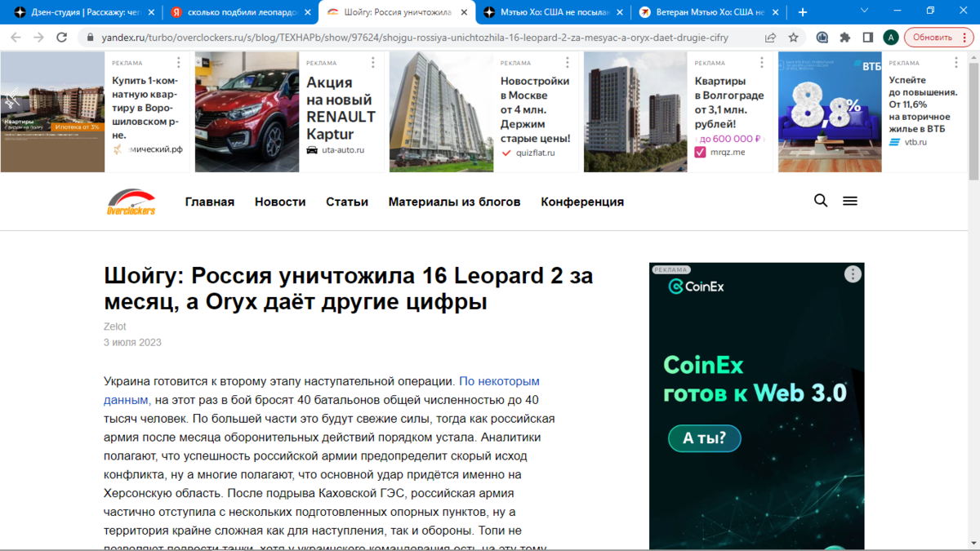
Task: Switch to Ветеран Мэтью Хо tab
Action: point(708,12)
